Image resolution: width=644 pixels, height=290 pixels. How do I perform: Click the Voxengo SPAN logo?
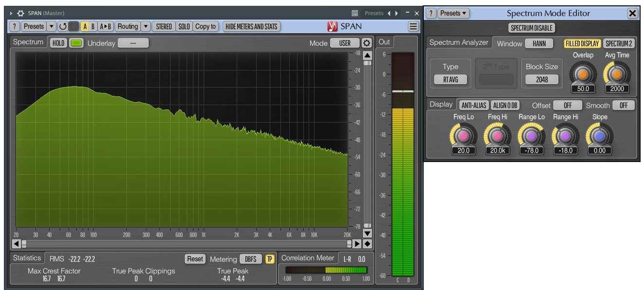point(345,26)
